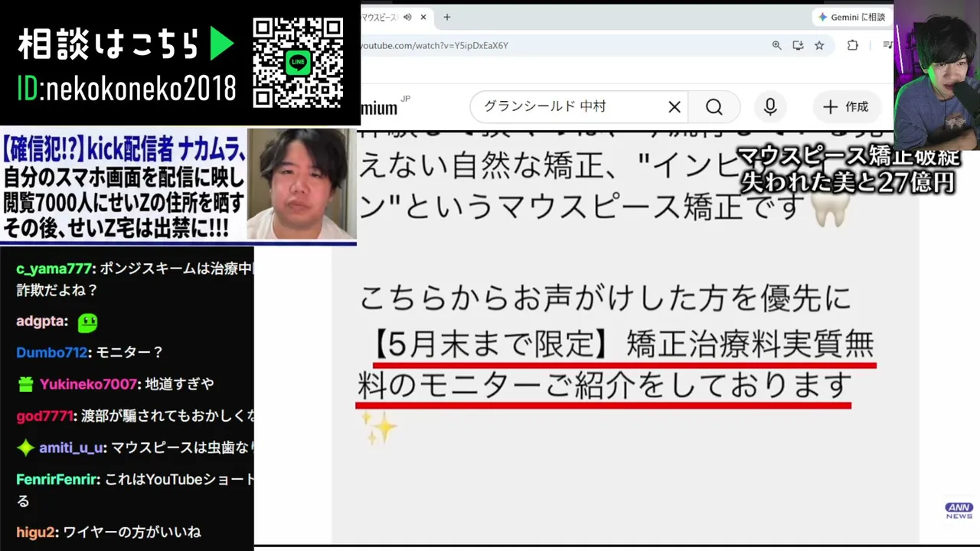
Task: Click chat username FenrirFenrir
Action: point(58,480)
